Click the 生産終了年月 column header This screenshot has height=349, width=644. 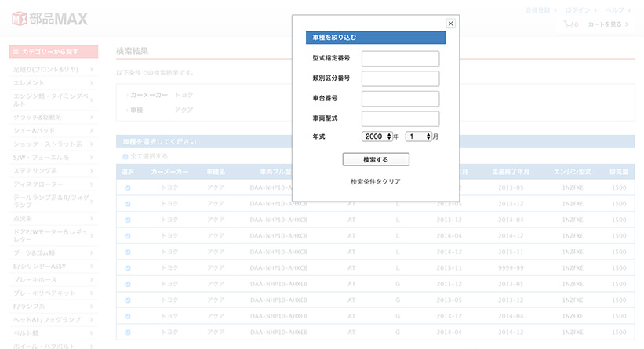511,172
